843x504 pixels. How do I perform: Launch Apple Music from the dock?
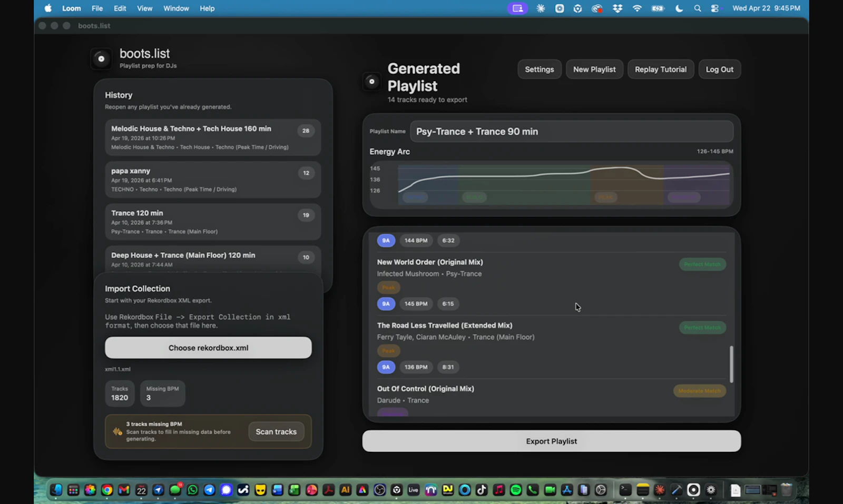(498, 490)
